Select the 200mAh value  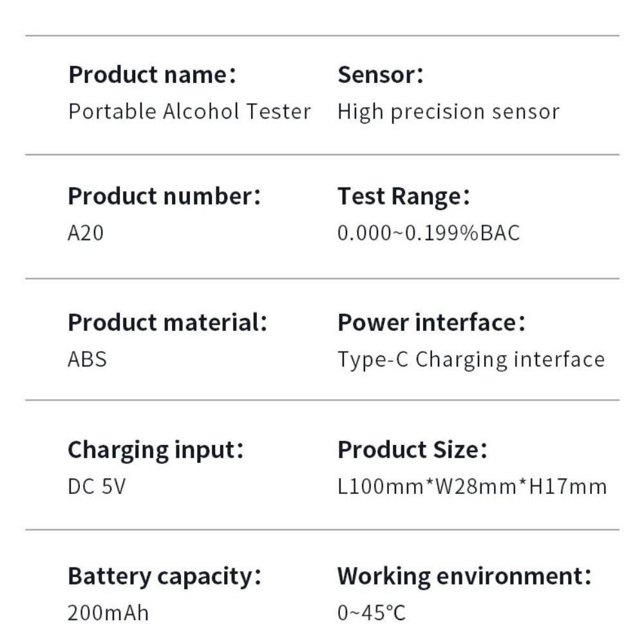(x=108, y=613)
